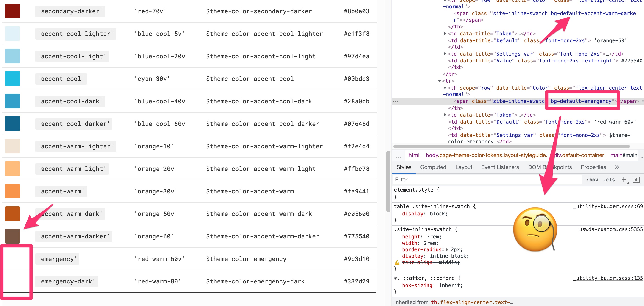Switch to the Computed tab

(433, 167)
